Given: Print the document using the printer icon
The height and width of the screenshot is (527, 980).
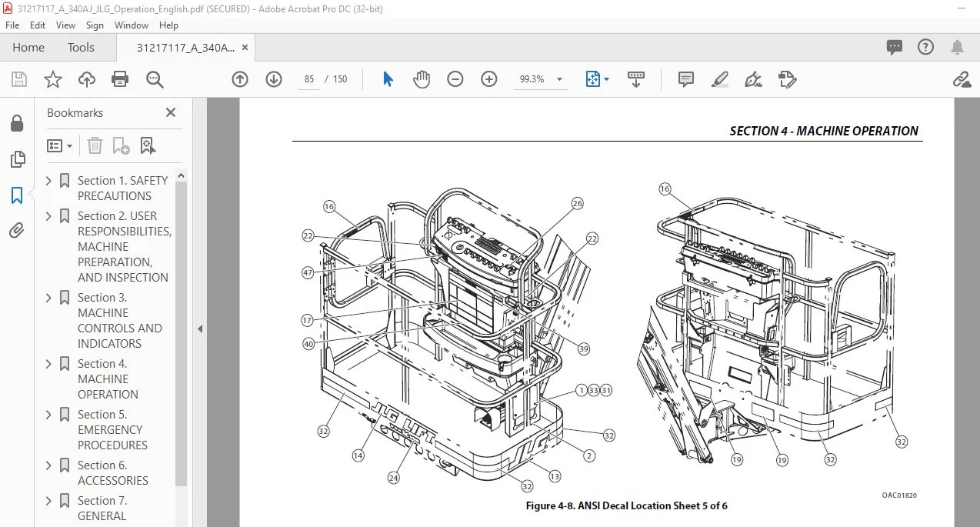Looking at the screenshot, I should [x=120, y=79].
